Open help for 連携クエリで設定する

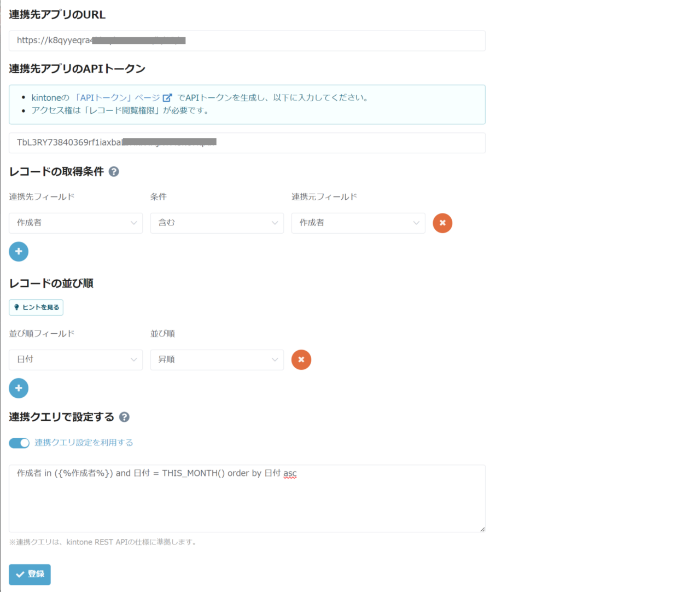[124, 417]
